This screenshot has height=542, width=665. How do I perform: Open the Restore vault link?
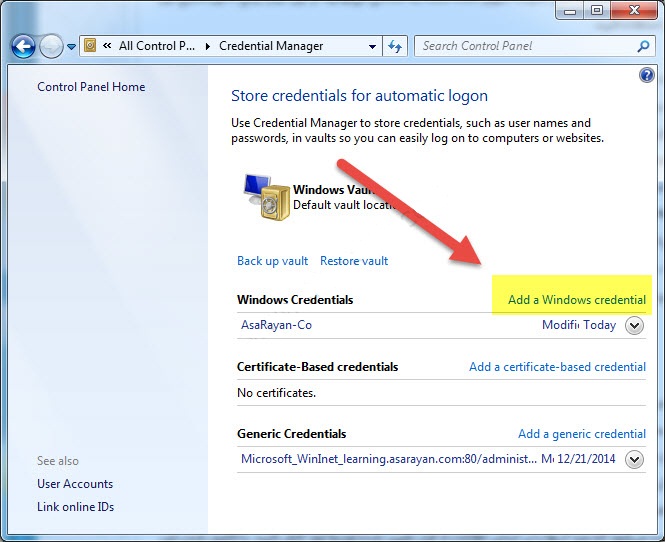click(x=354, y=261)
